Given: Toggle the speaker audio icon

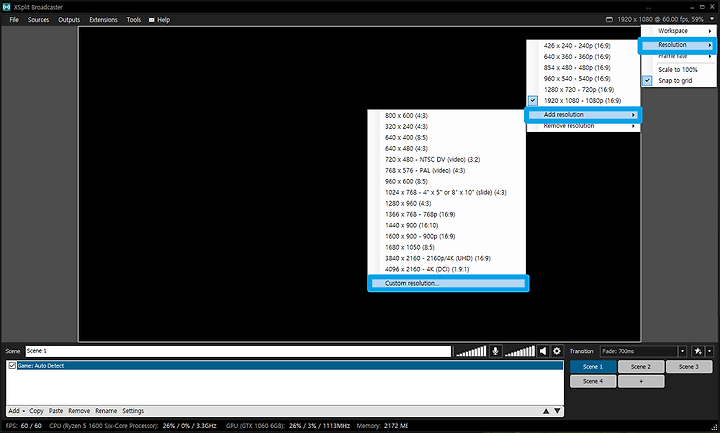Looking at the screenshot, I should pyautogui.click(x=543, y=351).
